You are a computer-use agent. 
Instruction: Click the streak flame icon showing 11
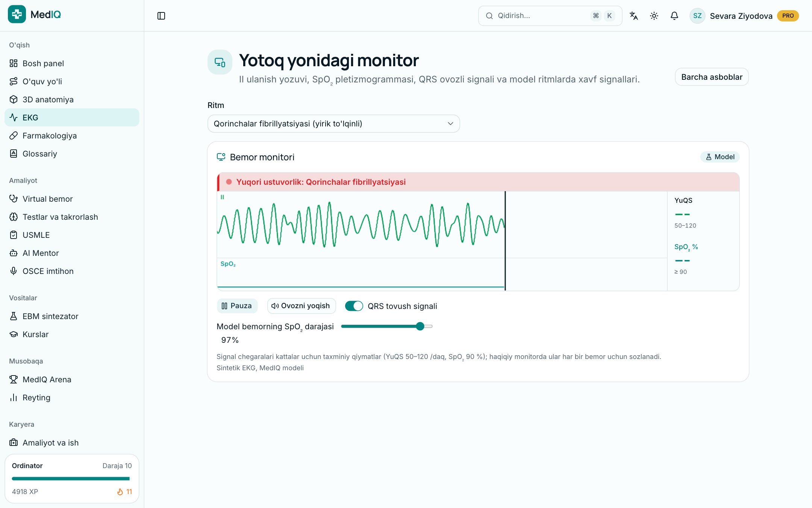coord(120,491)
